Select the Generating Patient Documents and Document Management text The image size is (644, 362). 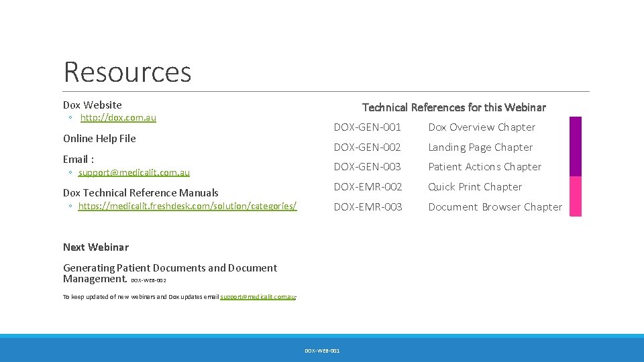coord(170,274)
